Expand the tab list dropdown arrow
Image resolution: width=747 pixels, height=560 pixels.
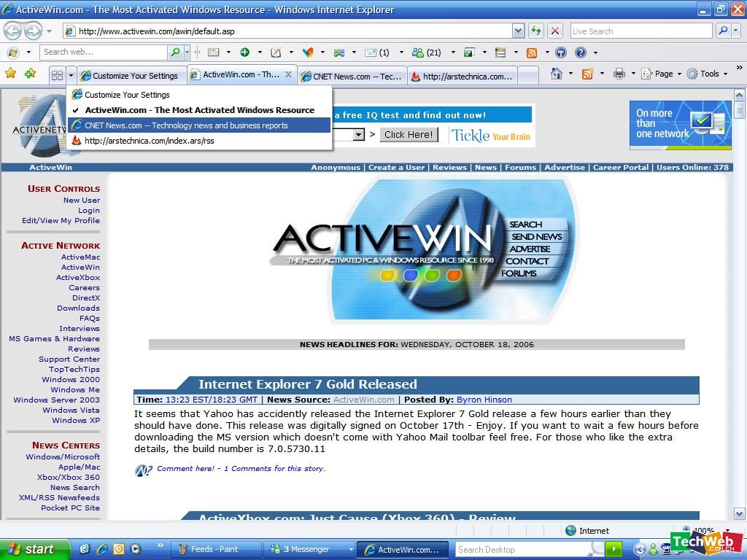tap(71, 75)
